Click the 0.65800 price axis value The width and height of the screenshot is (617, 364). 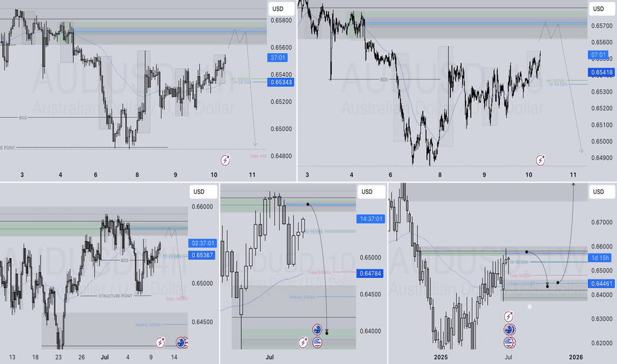(x=281, y=20)
